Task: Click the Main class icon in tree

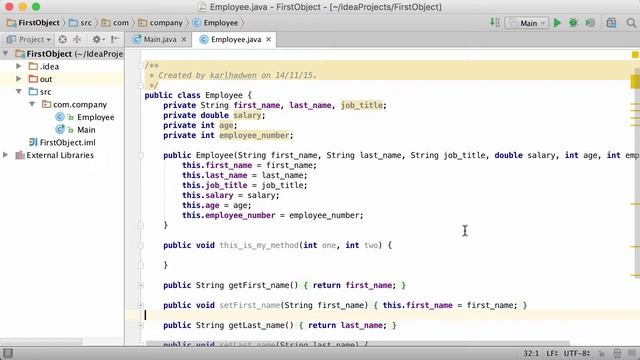Action: coord(60,130)
